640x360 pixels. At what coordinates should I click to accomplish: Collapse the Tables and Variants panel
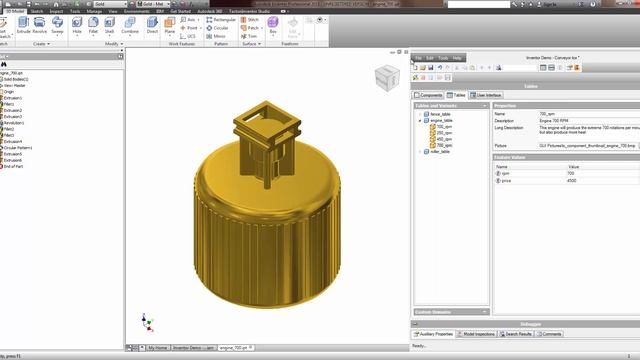[484, 106]
